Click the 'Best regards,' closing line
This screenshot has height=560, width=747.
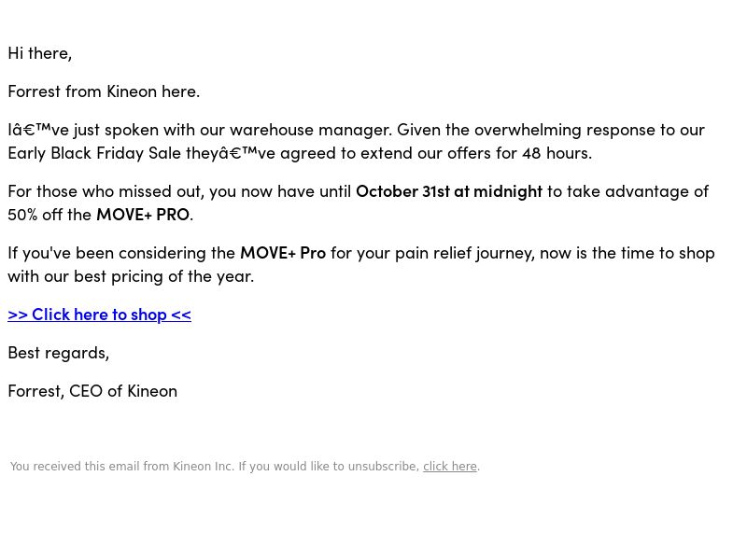(58, 353)
